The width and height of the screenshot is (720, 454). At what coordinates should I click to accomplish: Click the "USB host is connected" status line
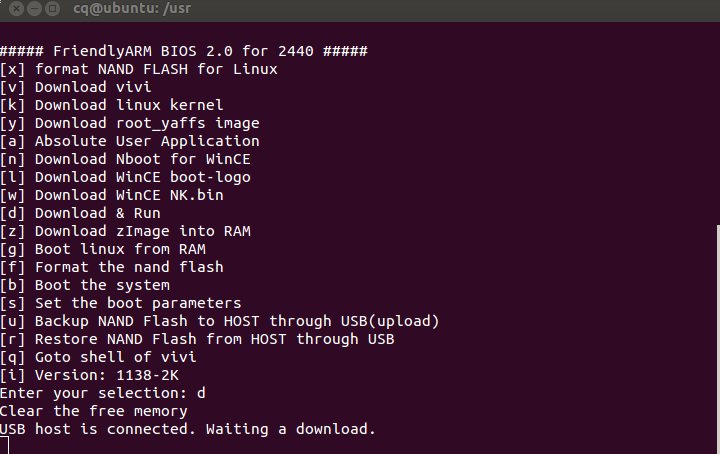coord(187,429)
